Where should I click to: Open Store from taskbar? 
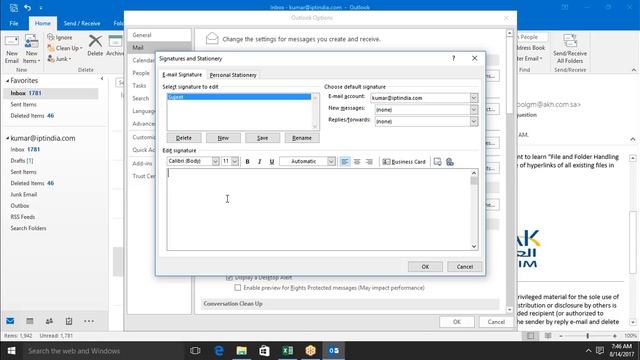tap(264, 351)
